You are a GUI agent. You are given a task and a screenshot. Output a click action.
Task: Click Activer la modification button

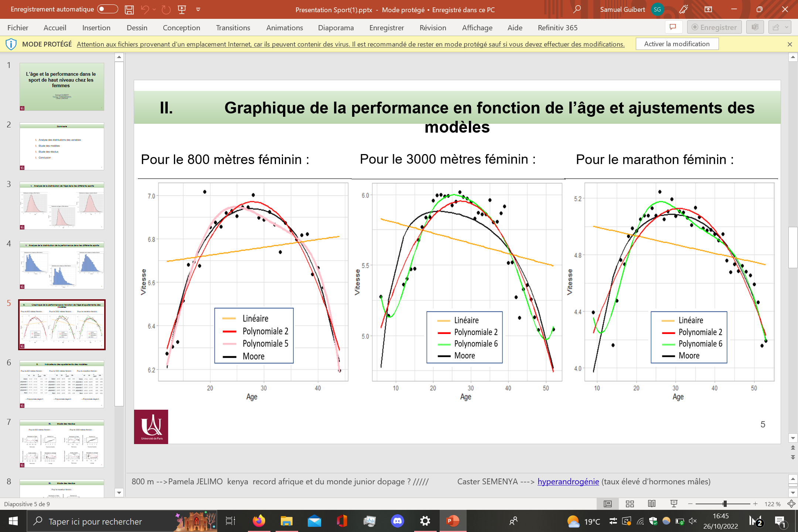coord(677,44)
